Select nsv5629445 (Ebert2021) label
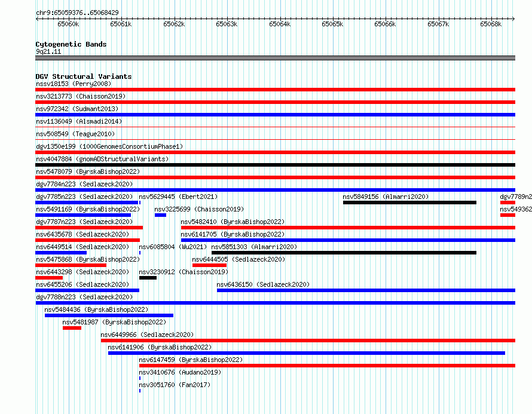The width and height of the screenshot is (532, 414). [179, 197]
